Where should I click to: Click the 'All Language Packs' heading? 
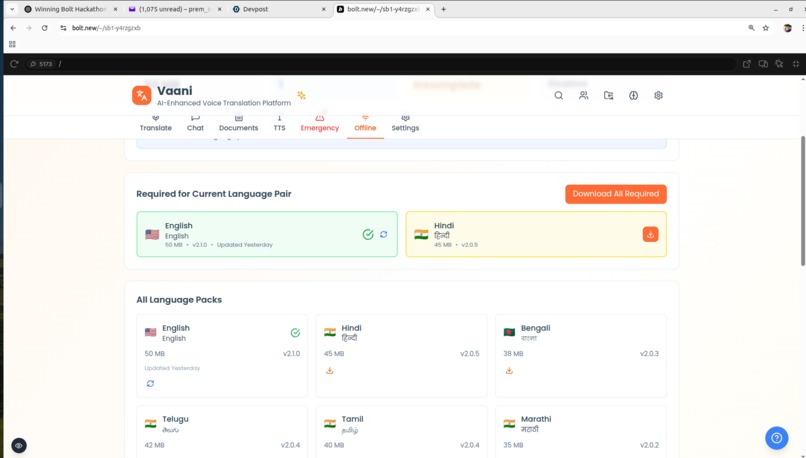click(179, 300)
